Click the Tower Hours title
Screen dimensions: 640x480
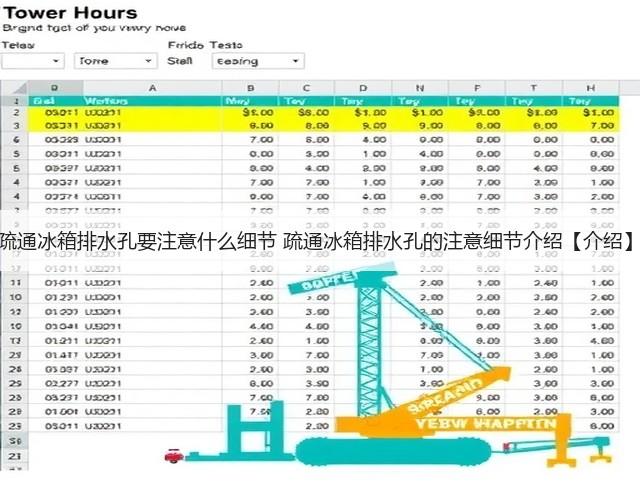[x=70, y=13]
